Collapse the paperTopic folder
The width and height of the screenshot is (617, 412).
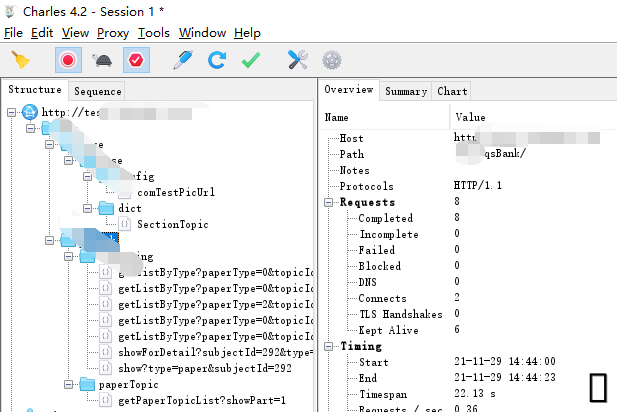click(68, 384)
